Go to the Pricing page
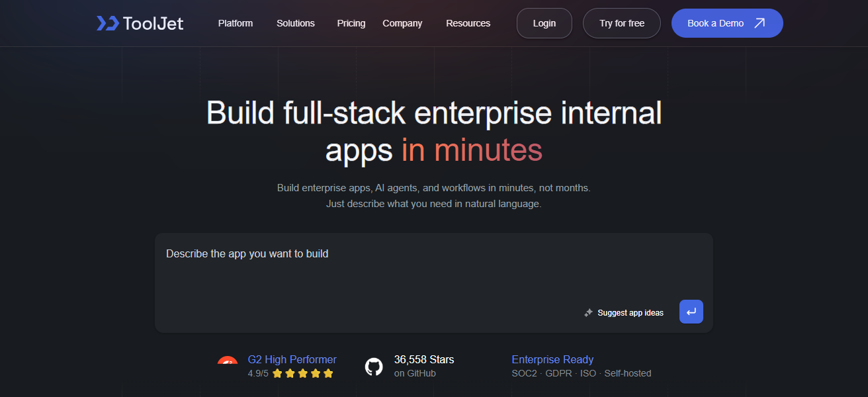868x397 pixels. point(351,23)
